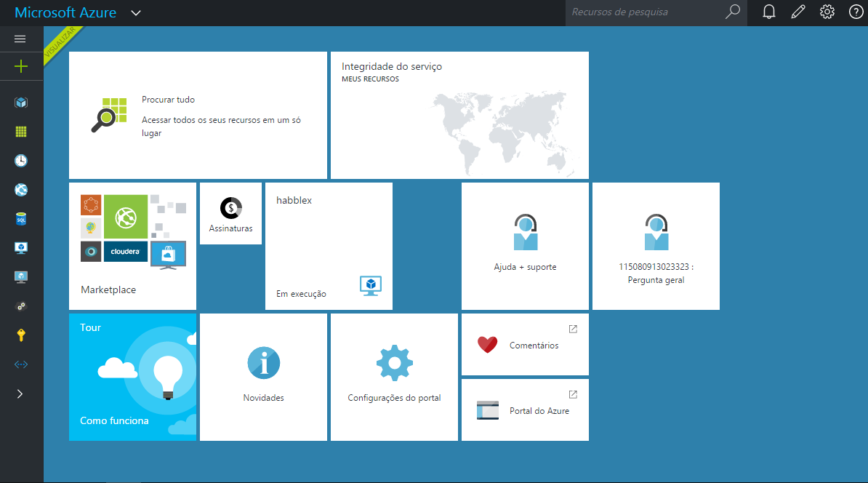The width and height of the screenshot is (868, 483).
Task: Start the Tour Como funciona tile
Action: pos(133,378)
